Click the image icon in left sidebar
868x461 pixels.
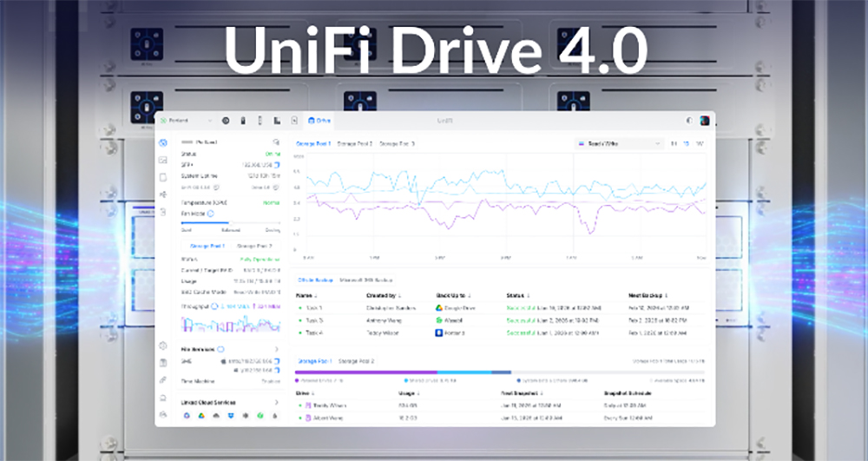click(162, 160)
